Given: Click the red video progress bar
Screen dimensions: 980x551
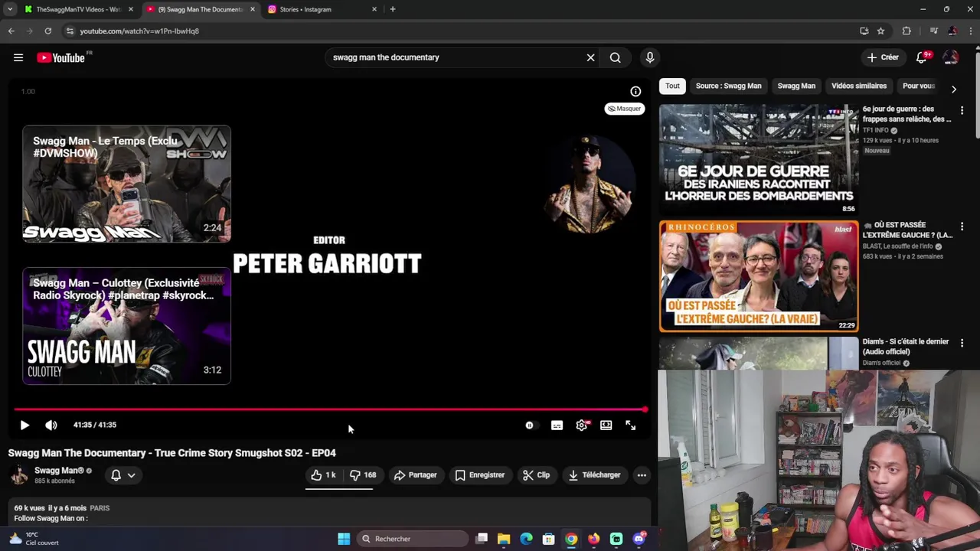Looking at the screenshot, I should [330, 409].
